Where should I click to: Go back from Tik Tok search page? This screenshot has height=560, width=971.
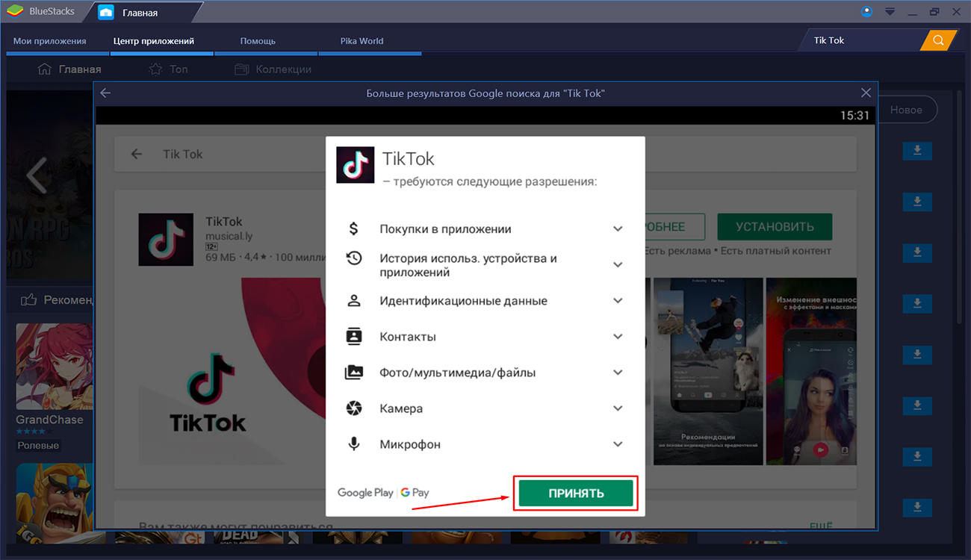click(136, 154)
